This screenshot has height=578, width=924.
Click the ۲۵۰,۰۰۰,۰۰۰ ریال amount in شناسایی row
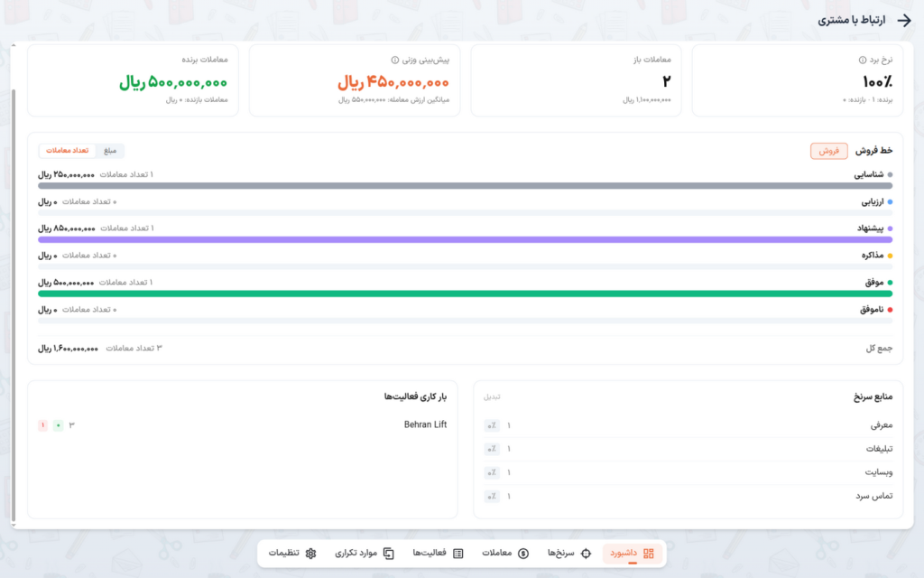pyautogui.click(x=66, y=174)
